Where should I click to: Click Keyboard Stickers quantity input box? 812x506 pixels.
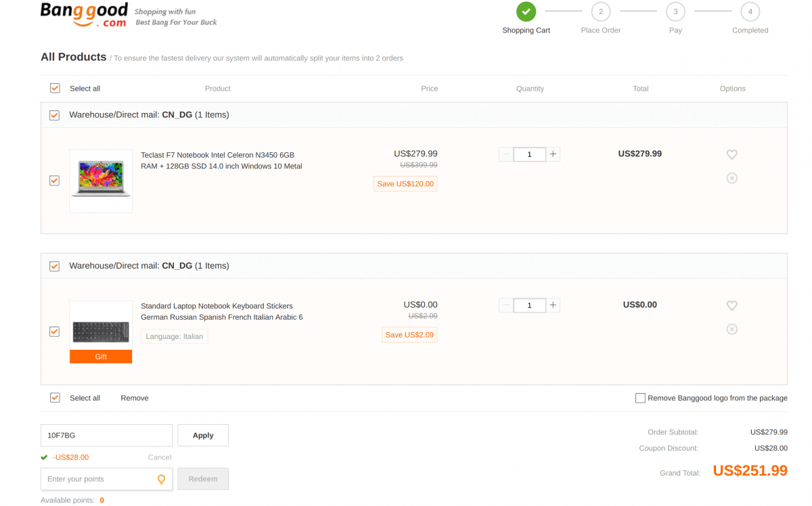pyautogui.click(x=529, y=305)
